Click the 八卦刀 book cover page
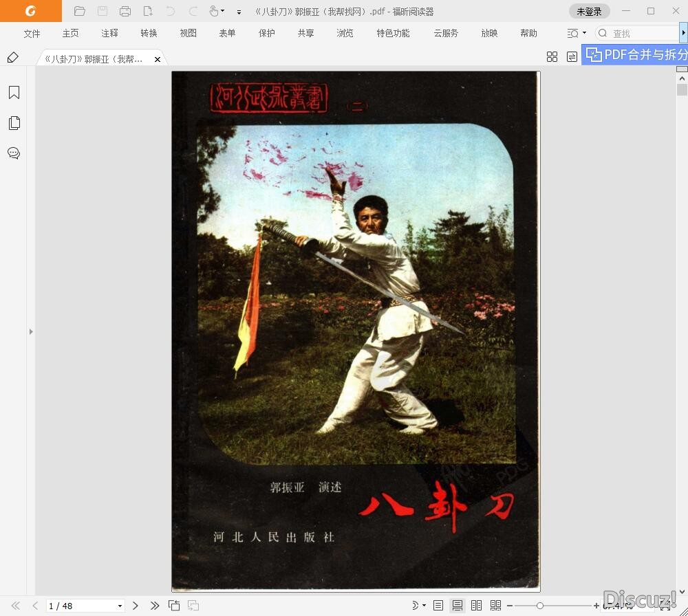The height and width of the screenshot is (616, 688). point(356,331)
